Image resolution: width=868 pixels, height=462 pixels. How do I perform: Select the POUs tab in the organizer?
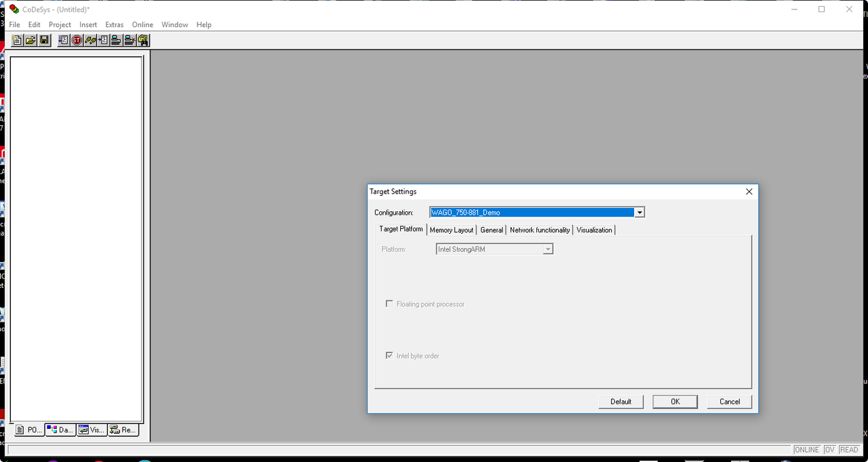(28, 429)
